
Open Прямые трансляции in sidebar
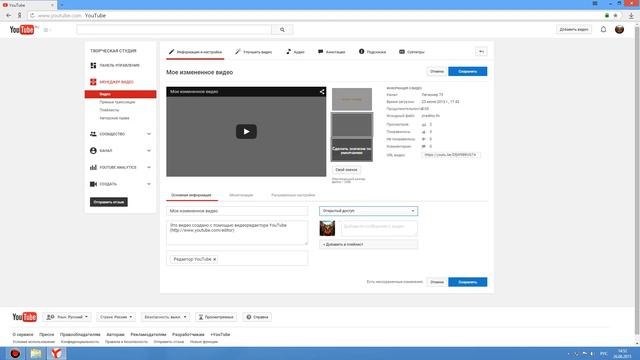point(117,102)
